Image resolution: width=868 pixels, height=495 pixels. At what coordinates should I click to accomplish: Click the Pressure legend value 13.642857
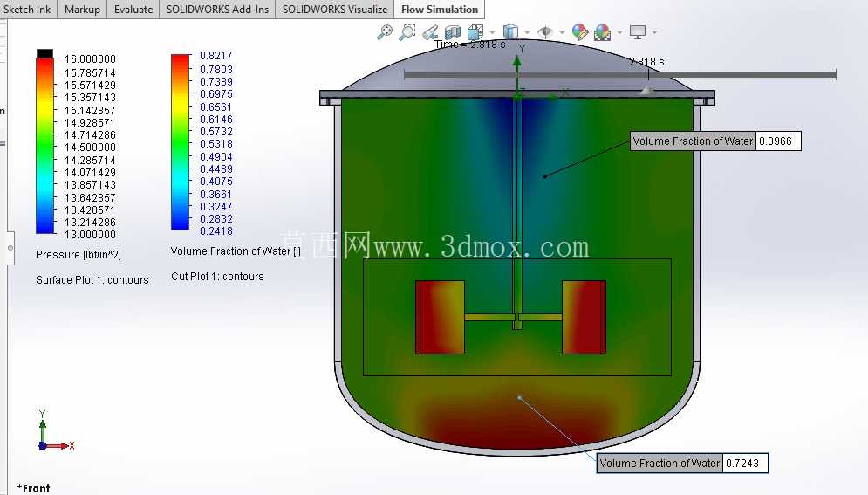(90, 197)
